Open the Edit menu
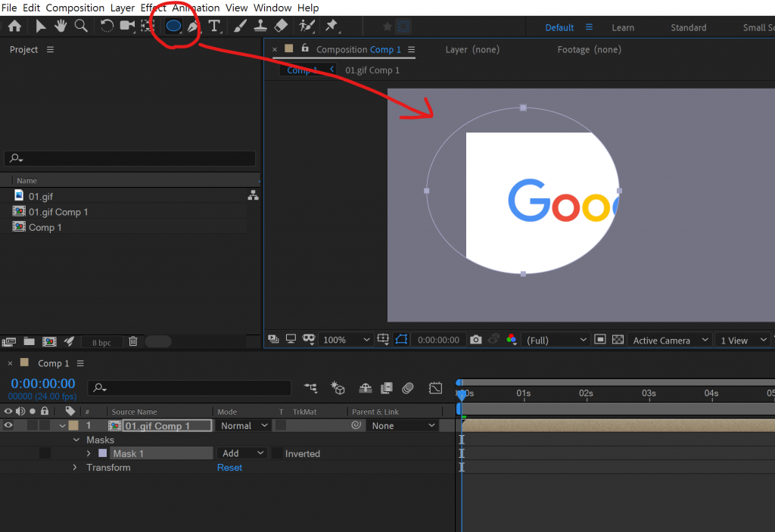775x532 pixels. [31, 8]
